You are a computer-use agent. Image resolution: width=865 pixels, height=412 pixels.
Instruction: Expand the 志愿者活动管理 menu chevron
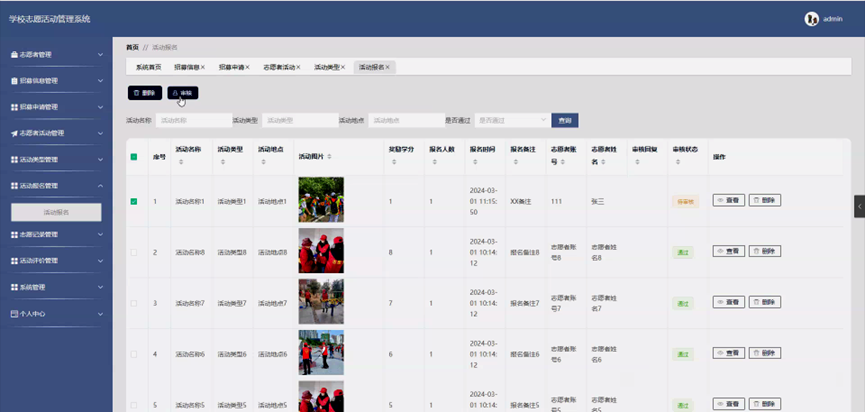100,133
